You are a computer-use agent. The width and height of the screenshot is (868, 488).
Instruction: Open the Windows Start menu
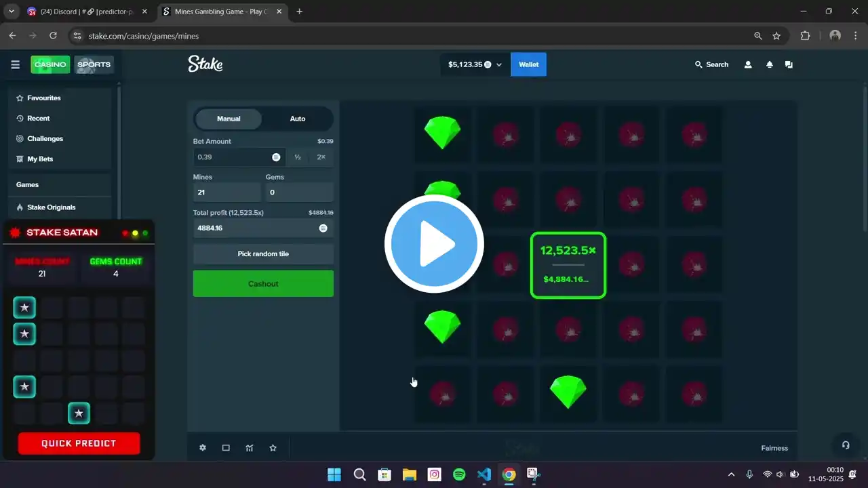(x=334, y=474)
